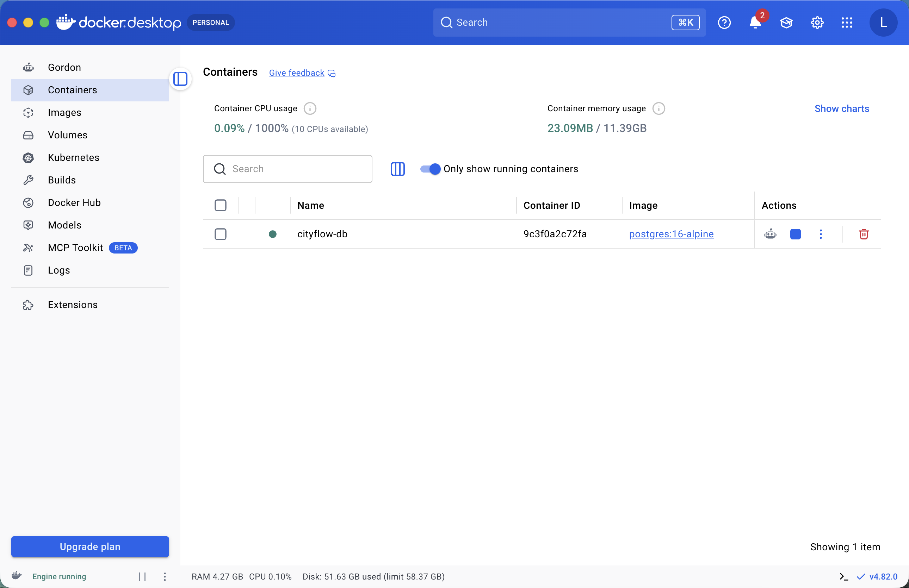
Task: Click container ID 9c3f0a2c72fa
Action: click(555, 234)
